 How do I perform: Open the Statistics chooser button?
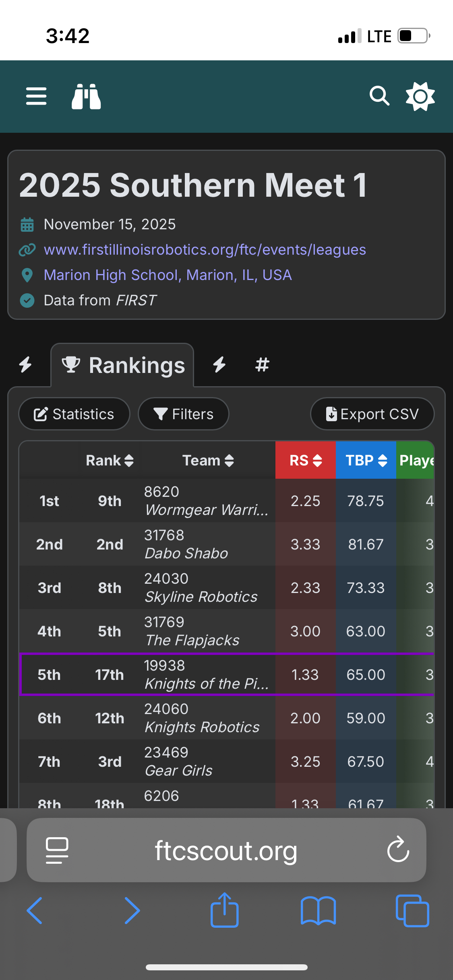point(74,414)
